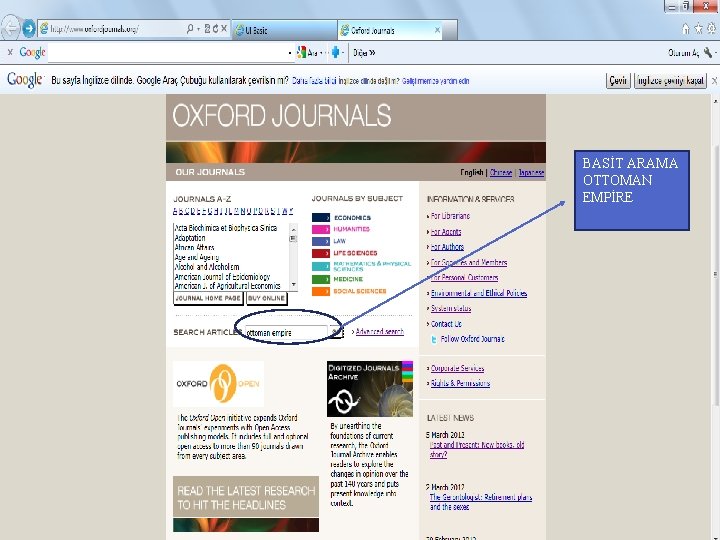Click the blue plus share icon in Google toolbar
The image size is (720, 540).
click(x=336, y=53)
